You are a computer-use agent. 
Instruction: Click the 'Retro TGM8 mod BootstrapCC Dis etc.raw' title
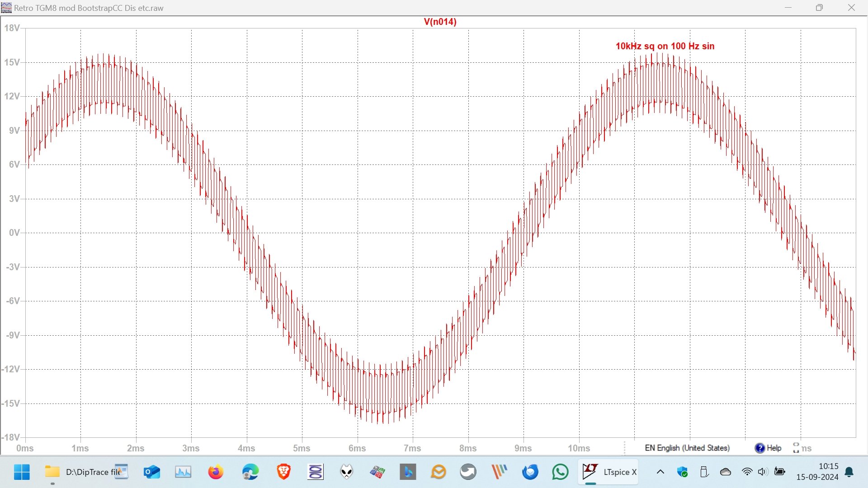pyautogui.click(x=89, y=8)
